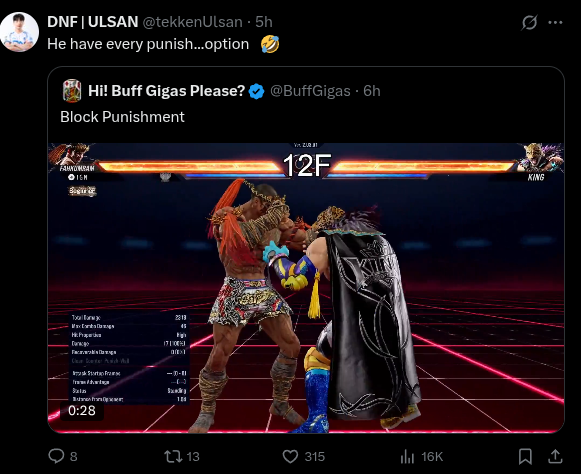
Task: Open the @tekkenUlsan handle link
Action: (x=192, y=22)
